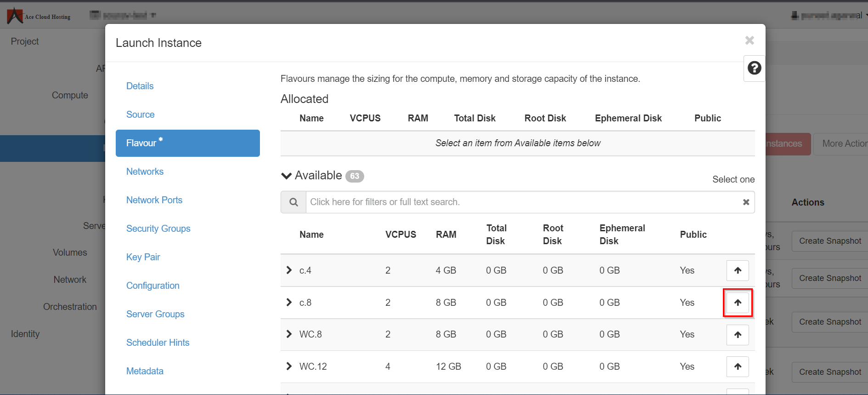Open the Metadata step

click(x=145, y=371)
